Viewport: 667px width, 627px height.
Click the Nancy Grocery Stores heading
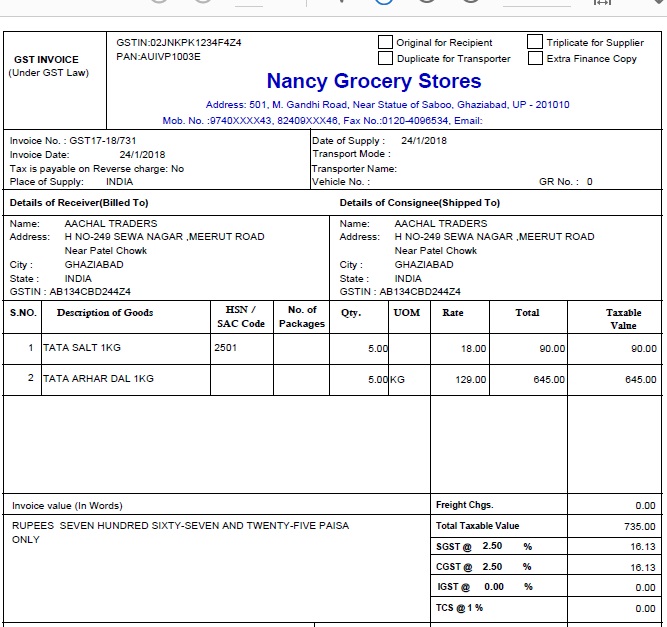tap(374, 81)
